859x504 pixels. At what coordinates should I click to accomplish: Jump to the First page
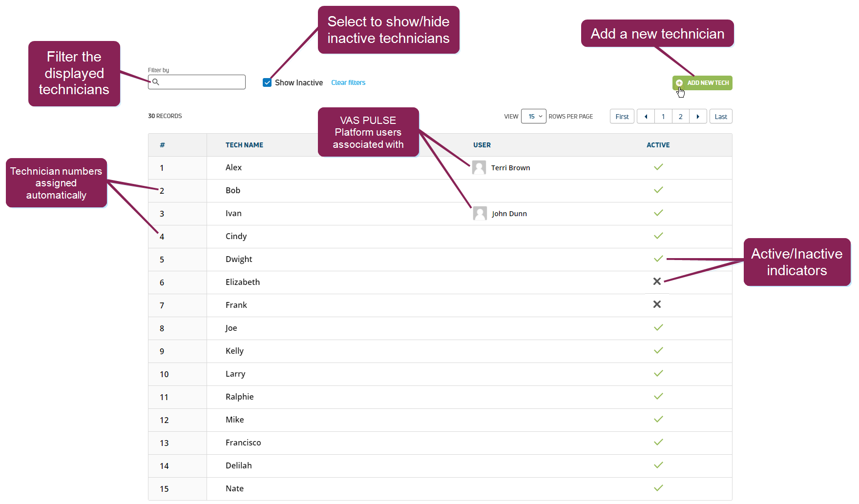(x=622, y=117)
